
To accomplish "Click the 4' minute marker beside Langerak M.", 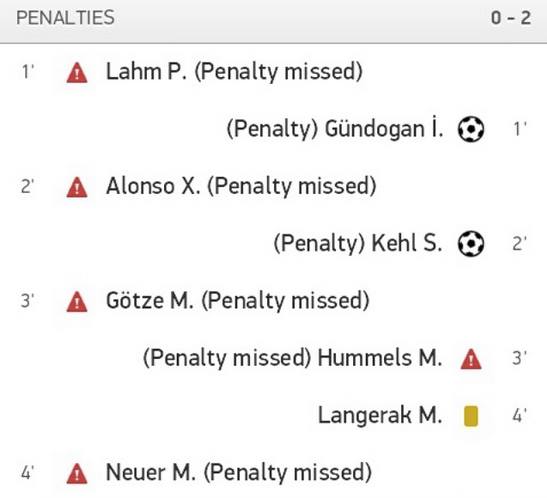I will coord(519,416).
